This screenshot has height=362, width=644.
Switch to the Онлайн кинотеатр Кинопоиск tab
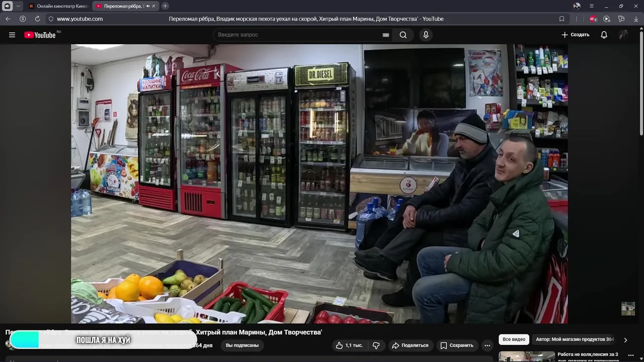(x=58, y=6)
